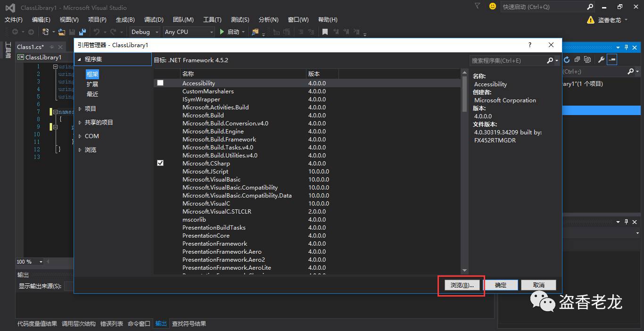644x331 pixels.
Task: Click the Save floppy disk icon
Action: [72, 32]
